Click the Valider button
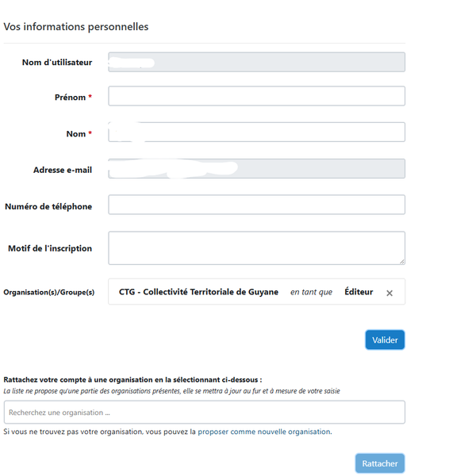This screenshot has height=476, width=476. [x=385, y=340]
